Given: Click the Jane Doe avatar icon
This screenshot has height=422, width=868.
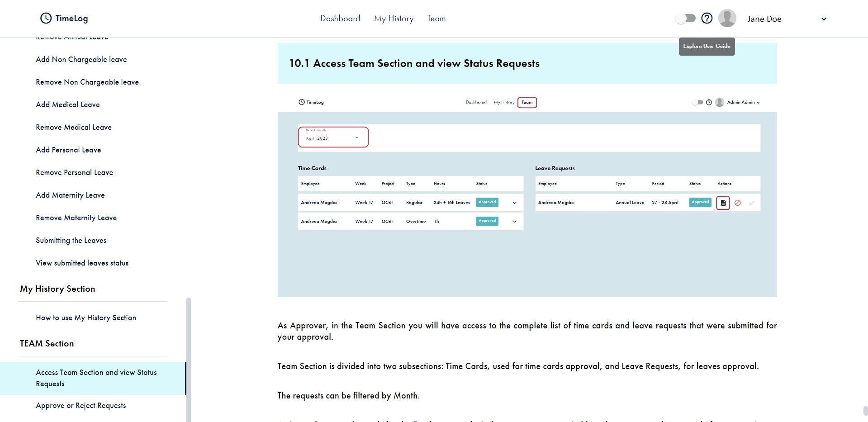Looking at the screenshot, I should (727, 19).
